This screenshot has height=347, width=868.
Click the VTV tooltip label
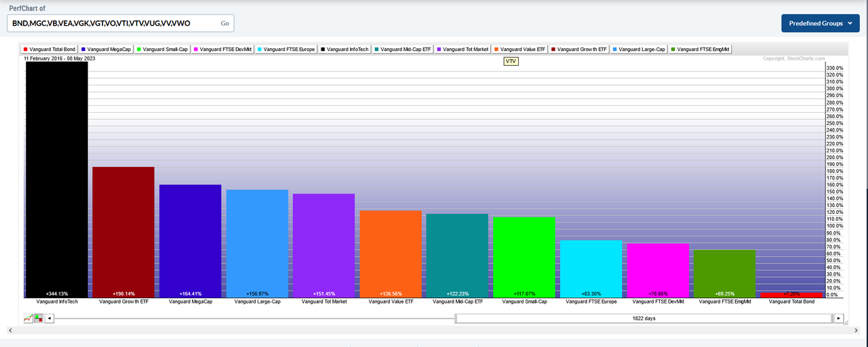pyautogui.click(x=511, y=61)
